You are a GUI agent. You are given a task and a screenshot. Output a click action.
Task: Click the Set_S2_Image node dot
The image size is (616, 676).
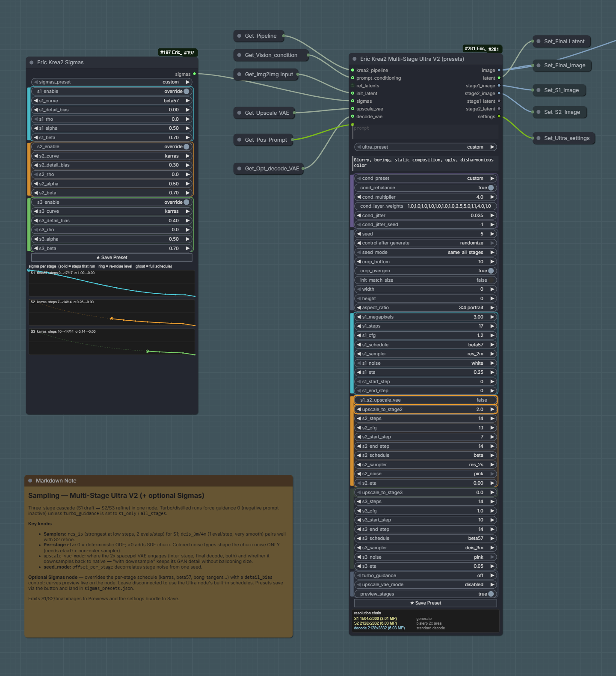538,112
